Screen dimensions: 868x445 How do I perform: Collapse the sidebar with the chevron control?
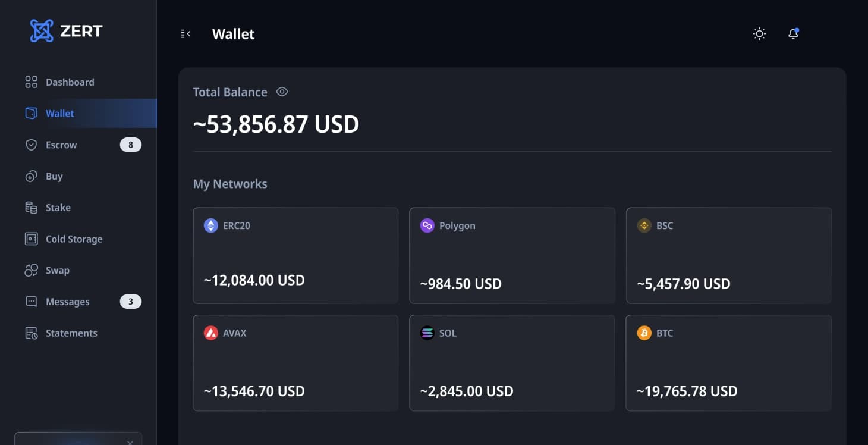tap(185, 34)
